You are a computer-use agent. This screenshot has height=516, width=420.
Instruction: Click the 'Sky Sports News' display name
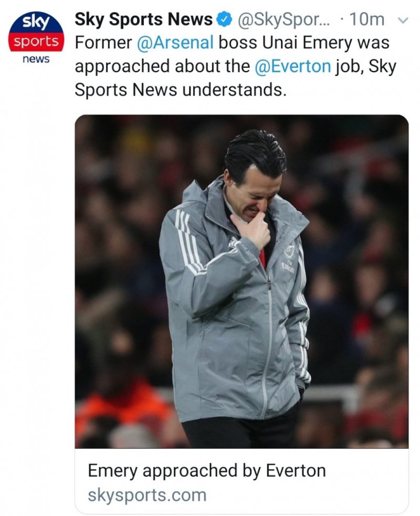pyautogui.click(x=143, y=20)
